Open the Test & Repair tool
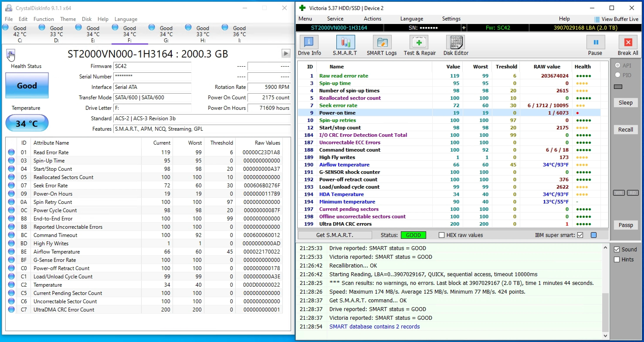The image size is (644, 342). pos(419,42)
